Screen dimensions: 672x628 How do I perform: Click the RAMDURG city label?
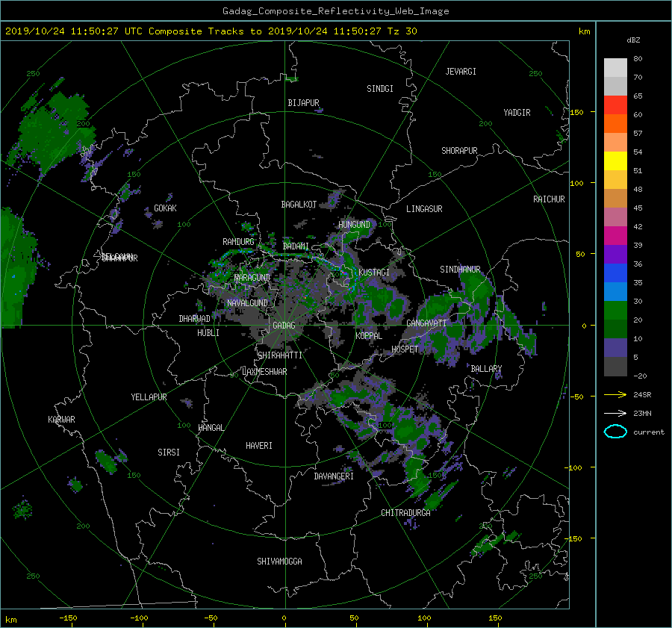click(x=238, y=242)
